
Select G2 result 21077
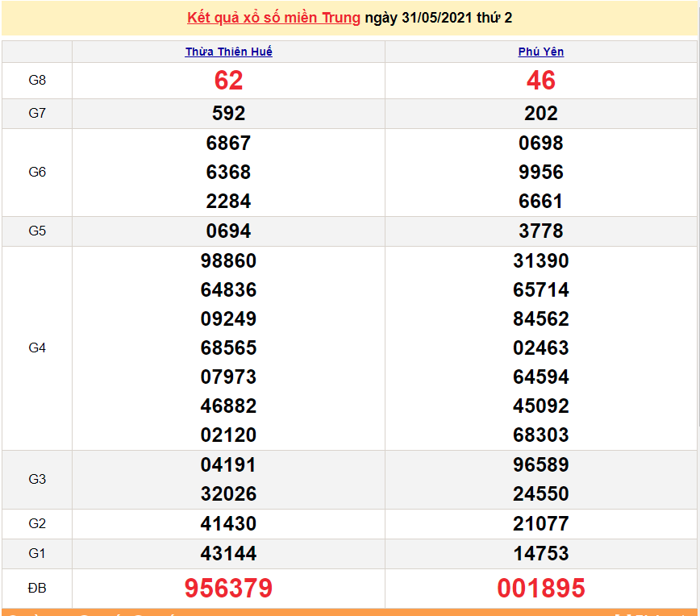click(x=541, y=524)
